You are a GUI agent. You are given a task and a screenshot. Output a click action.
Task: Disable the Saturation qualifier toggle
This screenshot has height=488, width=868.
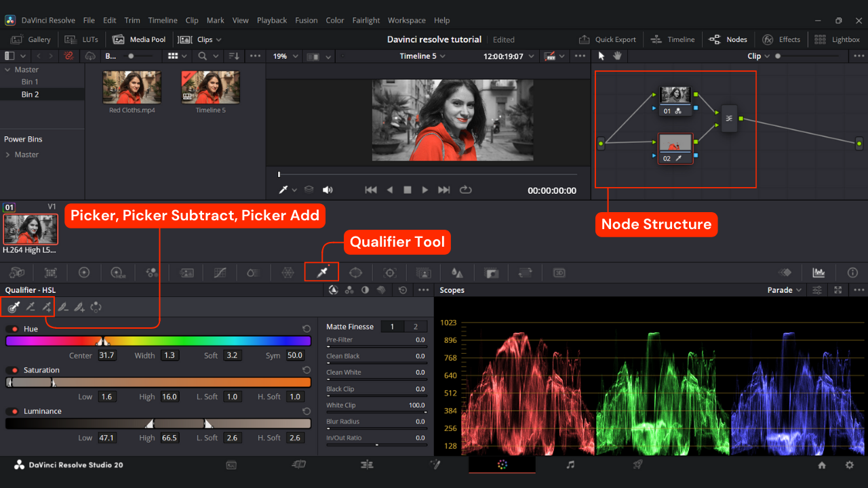[13, 370]
